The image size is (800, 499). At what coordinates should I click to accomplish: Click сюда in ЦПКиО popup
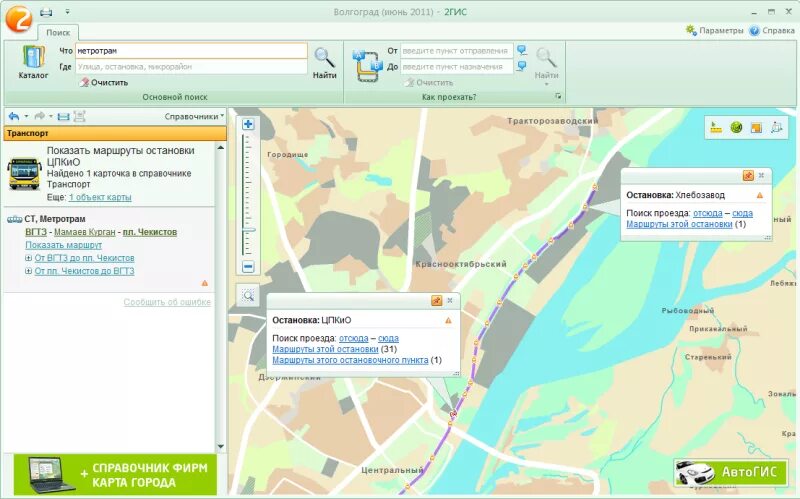(x=388, y=338)
